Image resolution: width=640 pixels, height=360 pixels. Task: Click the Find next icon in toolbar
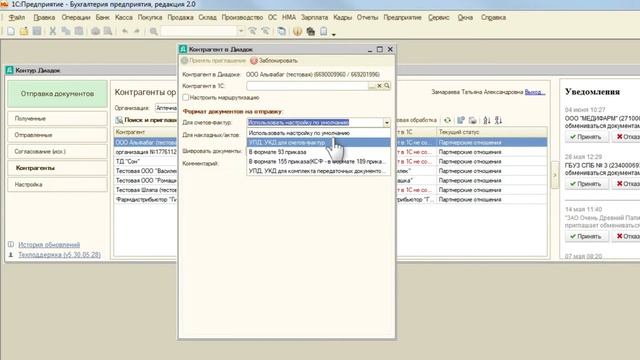[253, 31]
